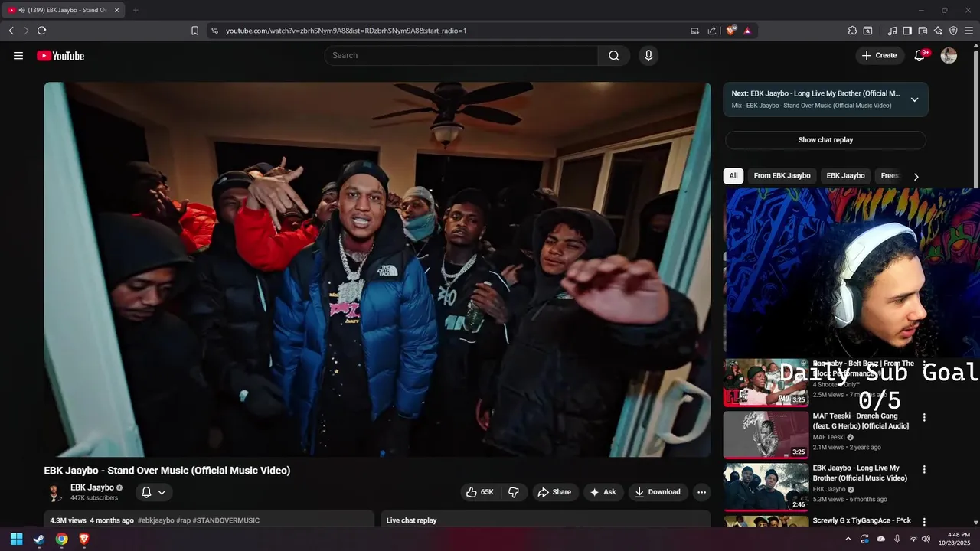Viewport: 980px width, 551px height.
Task: Open the browser main menu
Action: (969, 31)
